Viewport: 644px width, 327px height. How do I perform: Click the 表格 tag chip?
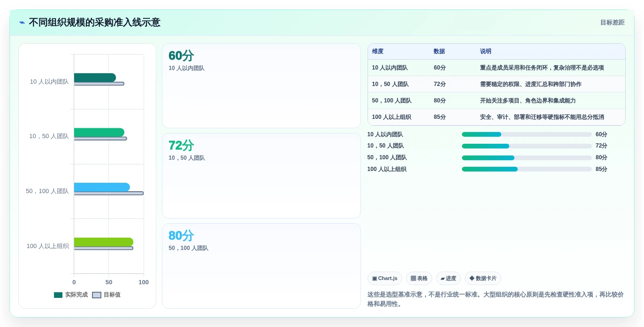tap(419, 279)
